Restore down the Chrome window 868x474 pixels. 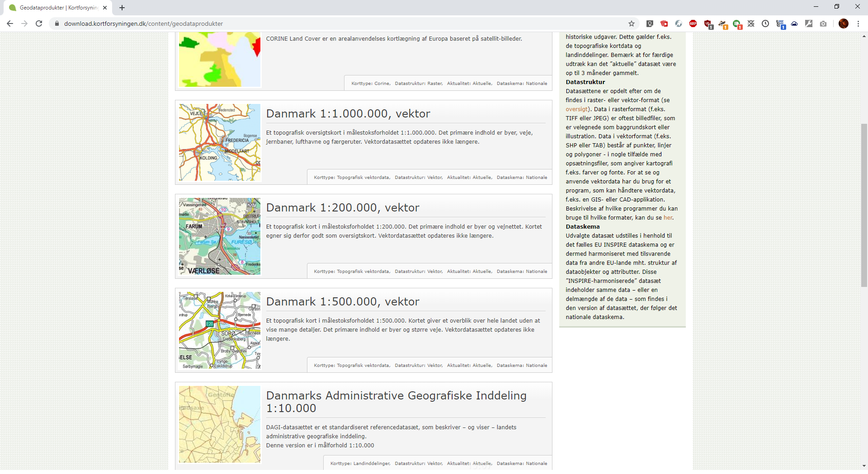tap(837, 6)
